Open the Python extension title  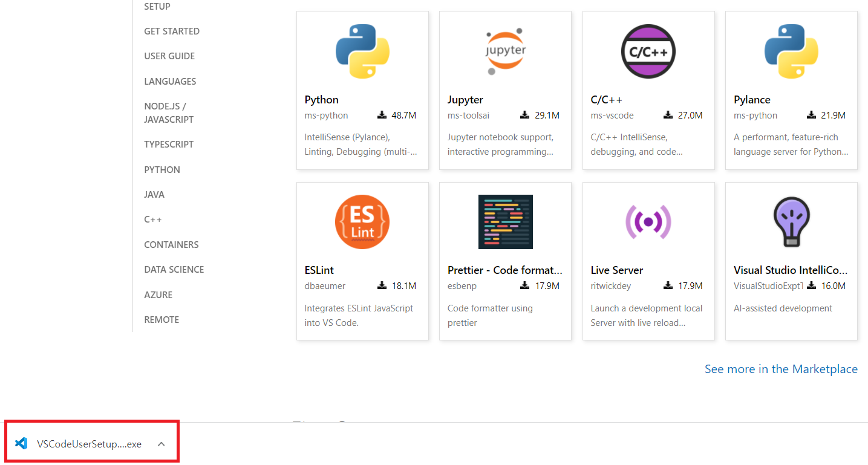click(x=322, y=100)
